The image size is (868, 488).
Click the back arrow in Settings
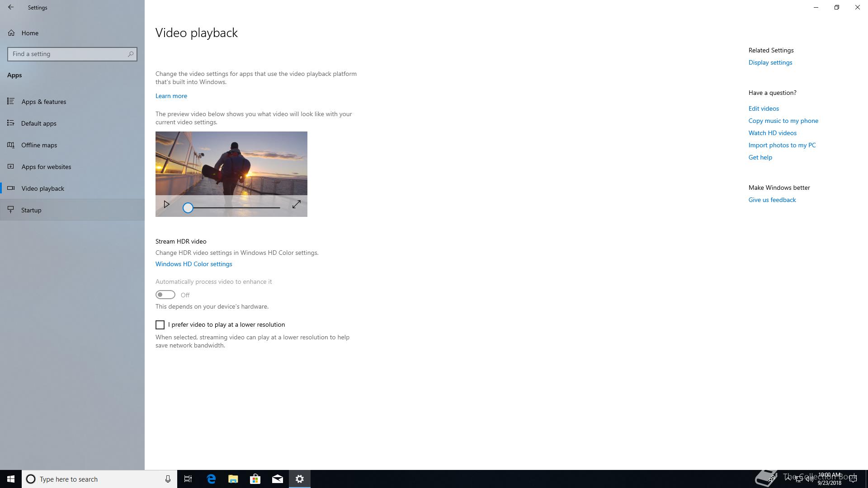11,7
